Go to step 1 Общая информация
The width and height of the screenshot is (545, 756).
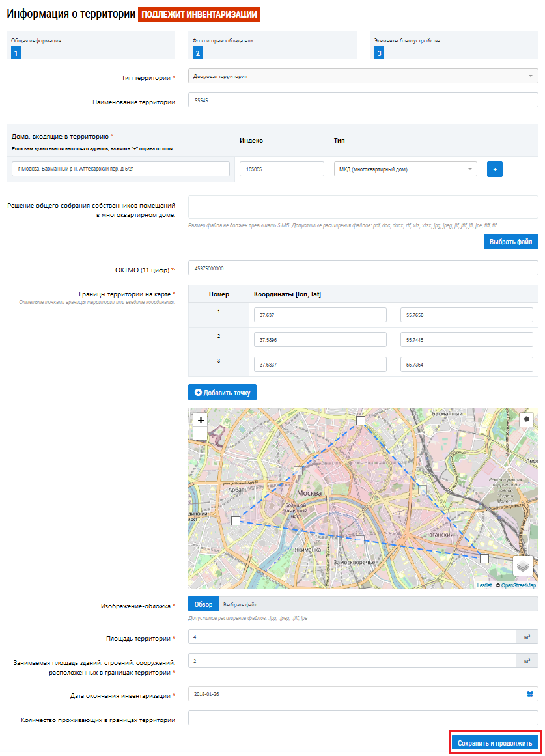[16, 53]
